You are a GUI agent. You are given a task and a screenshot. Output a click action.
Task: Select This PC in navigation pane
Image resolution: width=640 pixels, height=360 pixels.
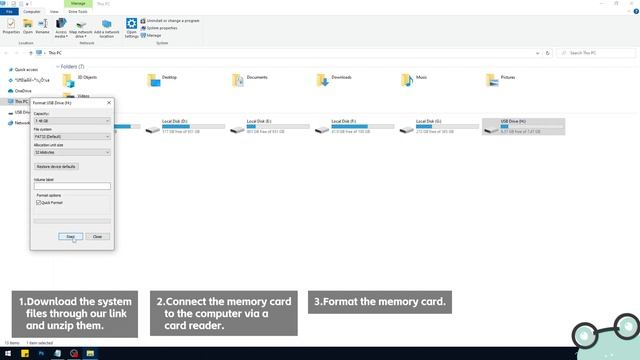pyautogui.click(x=19, y=102)
